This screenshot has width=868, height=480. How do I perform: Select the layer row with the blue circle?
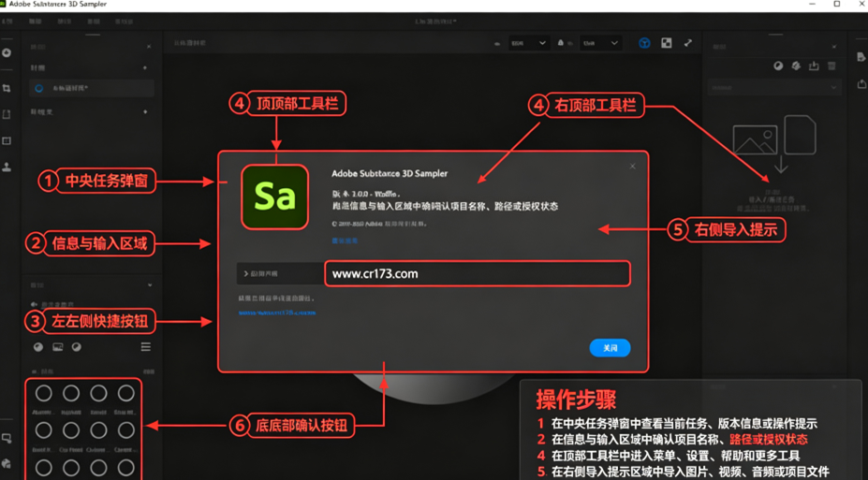point(92,88)
